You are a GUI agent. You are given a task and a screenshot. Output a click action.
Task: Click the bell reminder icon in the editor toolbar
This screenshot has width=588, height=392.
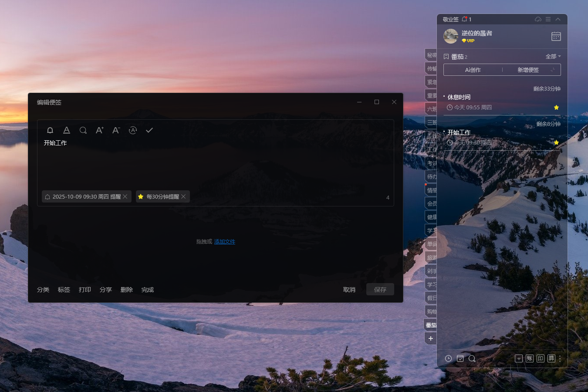(x=50, y=130)
